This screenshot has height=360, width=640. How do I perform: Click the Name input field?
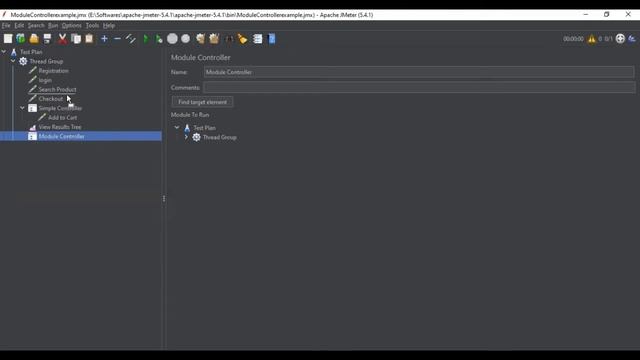tap(419, 72)
